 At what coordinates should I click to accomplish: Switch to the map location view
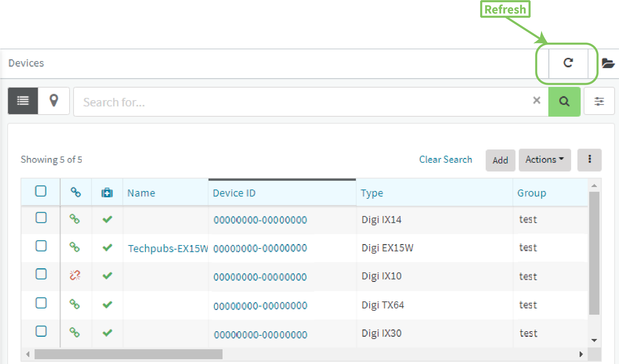[54, 101]
